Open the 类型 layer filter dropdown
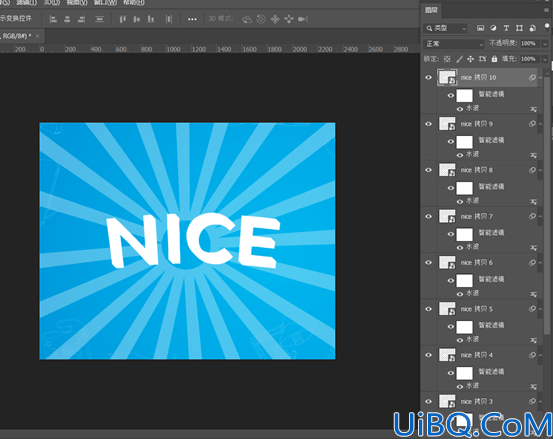Image resolution: width=553 pixels, height=439 pixels. (445, 28)
